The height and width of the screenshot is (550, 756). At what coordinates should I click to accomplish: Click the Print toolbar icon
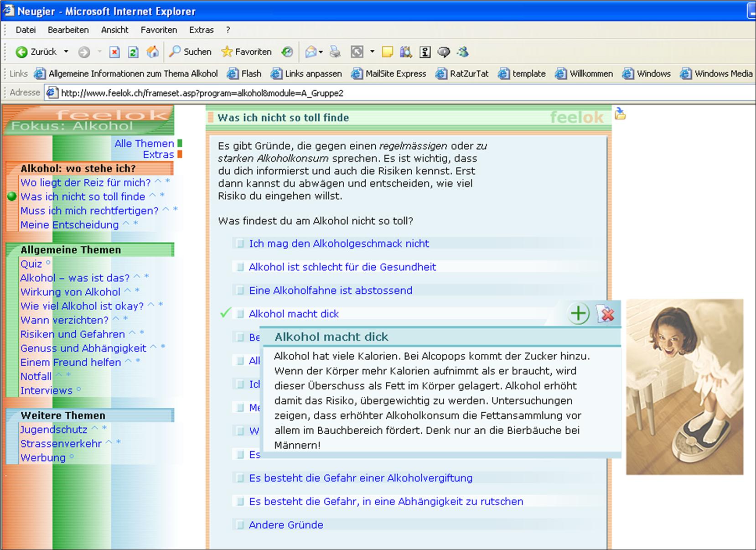point(335,52)
